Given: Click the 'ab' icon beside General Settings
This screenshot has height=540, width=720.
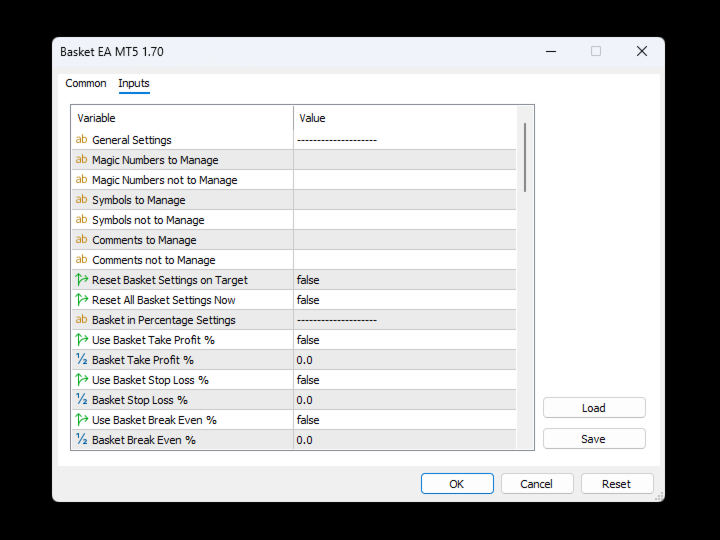Looking at the screenshot, I should [x=81, y=140].
